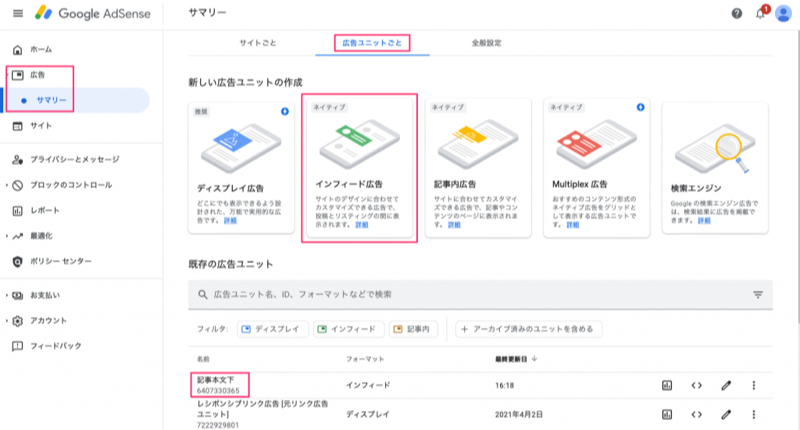This screenshot has height=430, width=800.
Task: Open the filter list icon
Action: (758, 294)
